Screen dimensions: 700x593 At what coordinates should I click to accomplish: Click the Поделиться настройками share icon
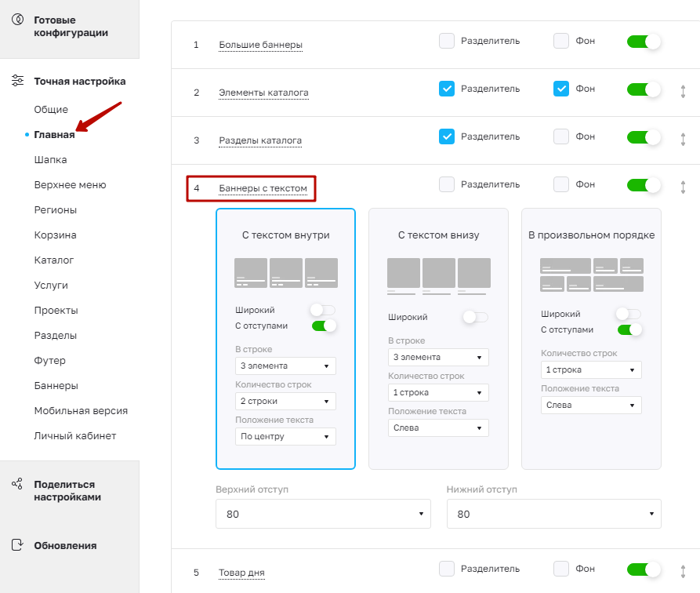17,483
